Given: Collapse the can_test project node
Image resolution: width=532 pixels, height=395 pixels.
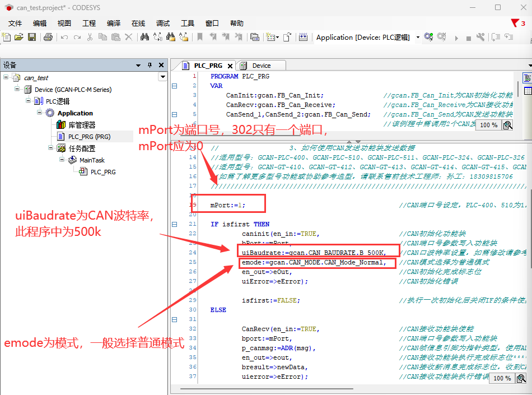Looking at the screenshot, I should 6,77.
